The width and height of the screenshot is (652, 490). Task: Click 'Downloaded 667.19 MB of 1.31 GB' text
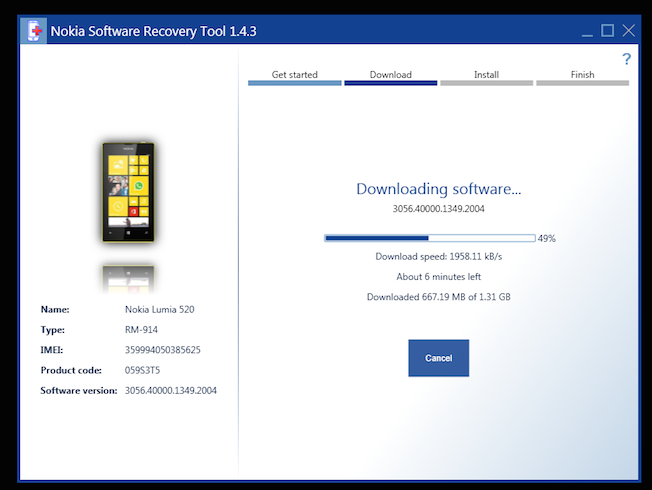pos(438,297)
